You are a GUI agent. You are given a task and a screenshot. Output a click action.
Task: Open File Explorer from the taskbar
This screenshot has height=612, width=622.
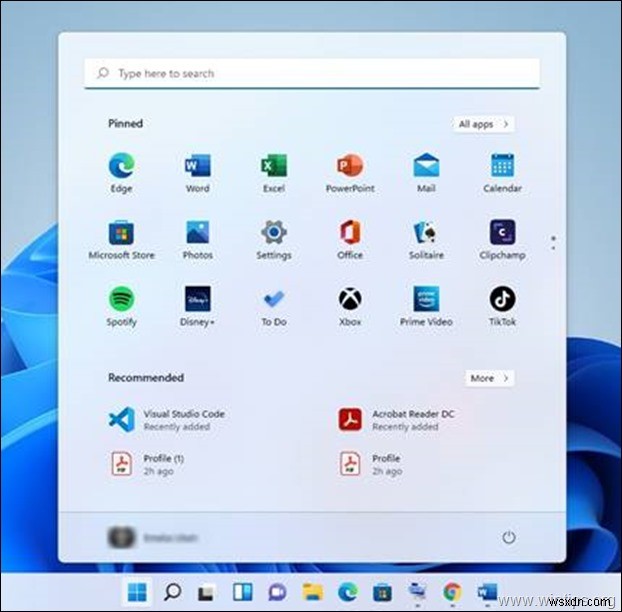pos(313,592)
